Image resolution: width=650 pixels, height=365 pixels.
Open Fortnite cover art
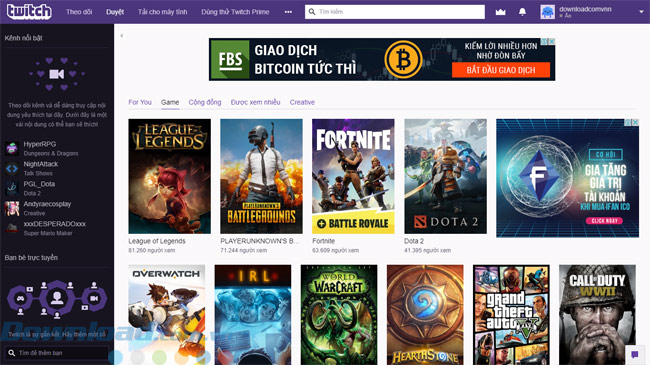click(x=353, y=176)
